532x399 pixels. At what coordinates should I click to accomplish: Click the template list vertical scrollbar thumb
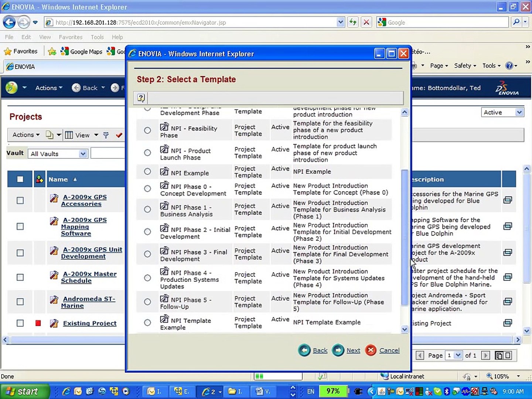click(x=405, y=237)
